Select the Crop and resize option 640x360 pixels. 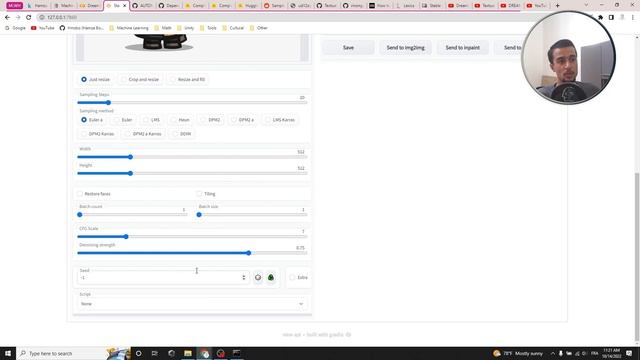(140, 79)
